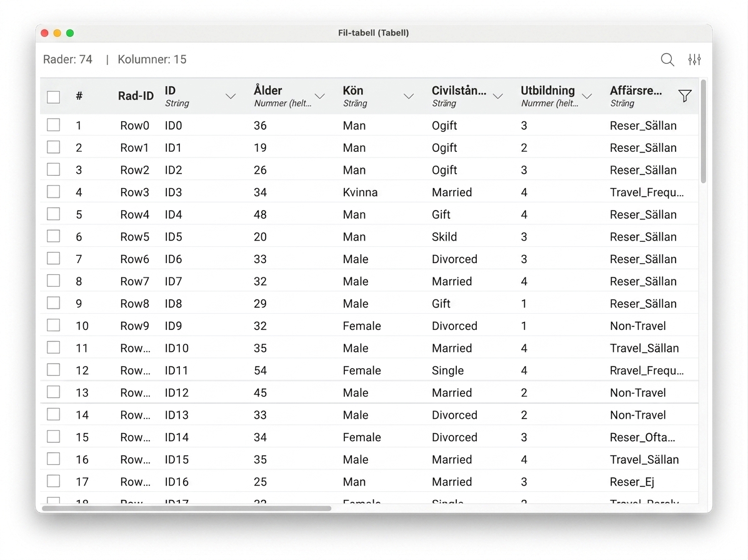Select the 'ID12' cell in row 13
Viewport: 748px width, 560px height.
point(176,392)
